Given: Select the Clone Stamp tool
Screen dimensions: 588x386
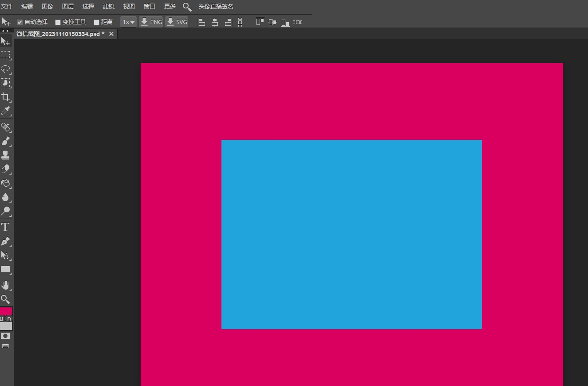Looking at the screenshot, I should [x=6, y=155].
